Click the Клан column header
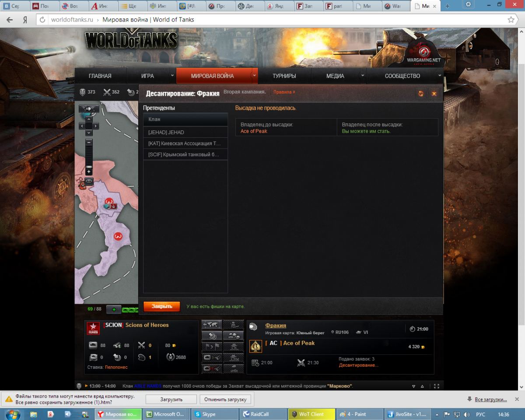 (185, 119)
